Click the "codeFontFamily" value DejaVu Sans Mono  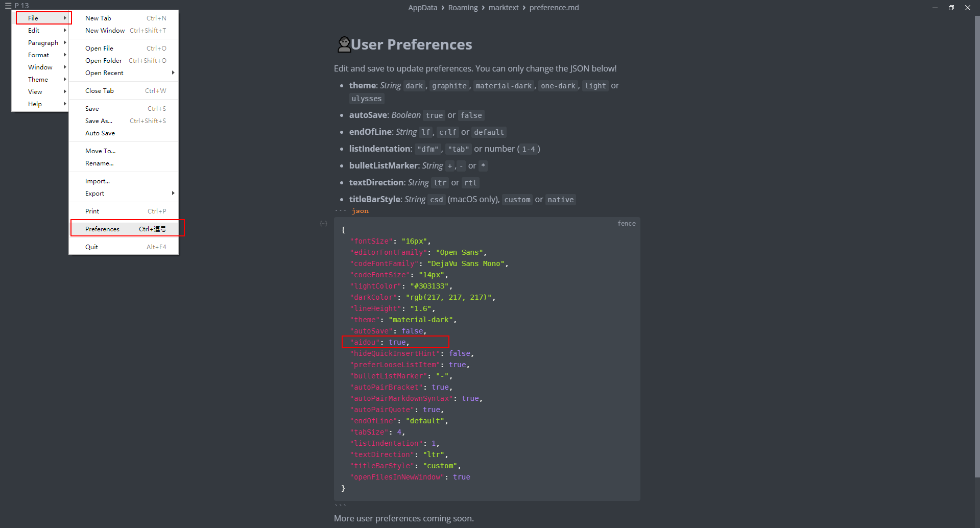466,263
